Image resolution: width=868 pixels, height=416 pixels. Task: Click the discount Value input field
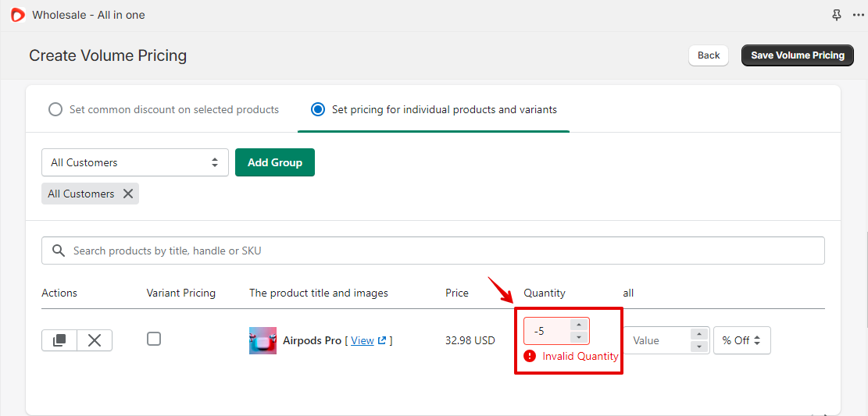pyautogui.click(x=658, y=340)
